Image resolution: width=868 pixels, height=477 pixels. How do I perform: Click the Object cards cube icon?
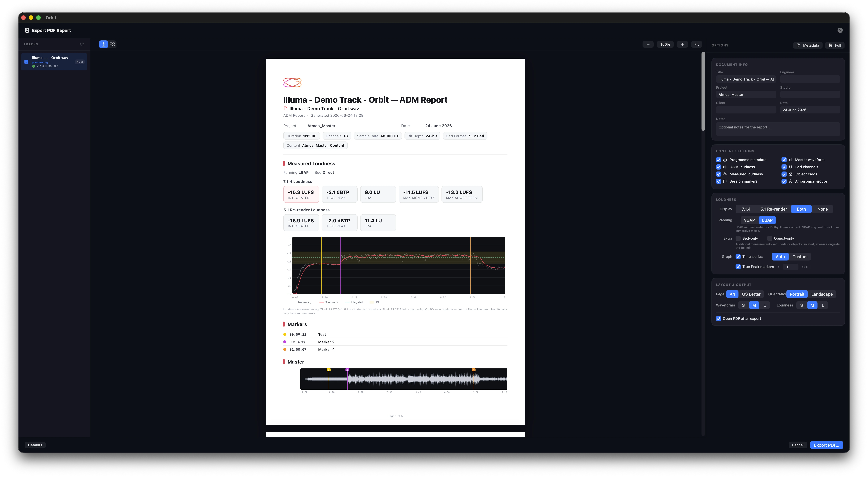[790, 174]
